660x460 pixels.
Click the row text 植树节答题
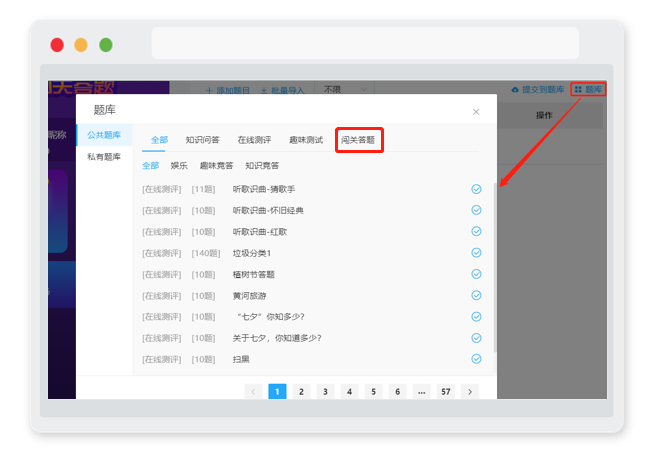pyautogui.click(x=253, y=274)
